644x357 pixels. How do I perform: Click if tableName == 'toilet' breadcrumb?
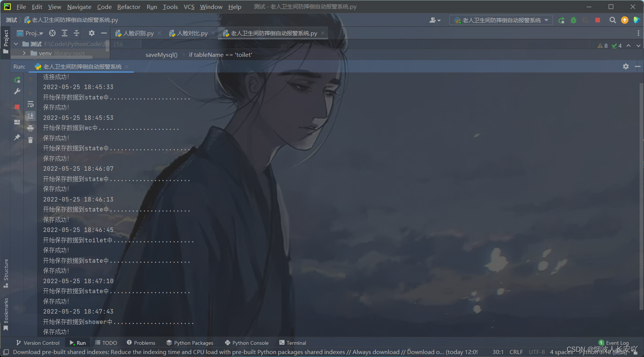(221, 55)
